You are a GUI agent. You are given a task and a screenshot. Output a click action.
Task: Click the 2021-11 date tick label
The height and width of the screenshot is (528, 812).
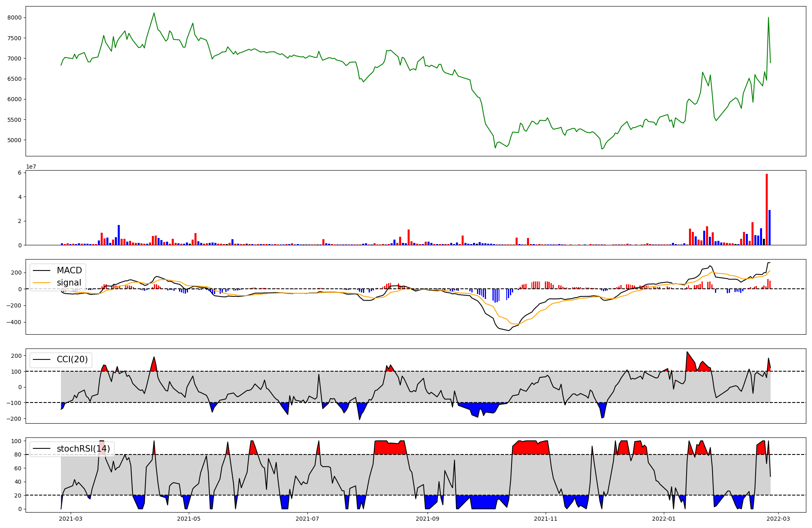pyautogui.click(x=545, y=519)
